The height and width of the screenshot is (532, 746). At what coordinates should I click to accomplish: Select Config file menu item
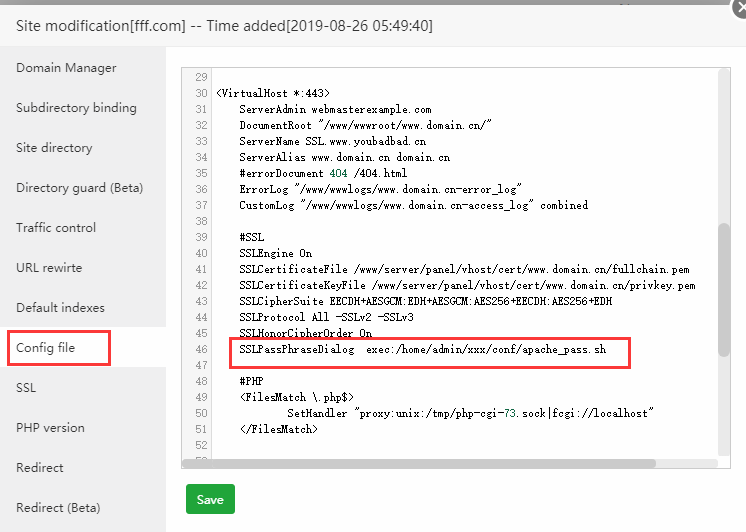coord(46,348)
